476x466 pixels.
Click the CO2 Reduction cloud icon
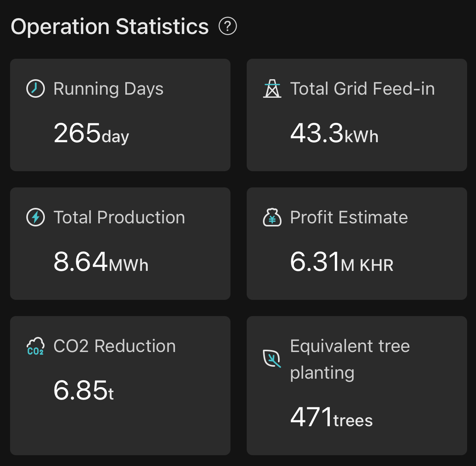35,346
